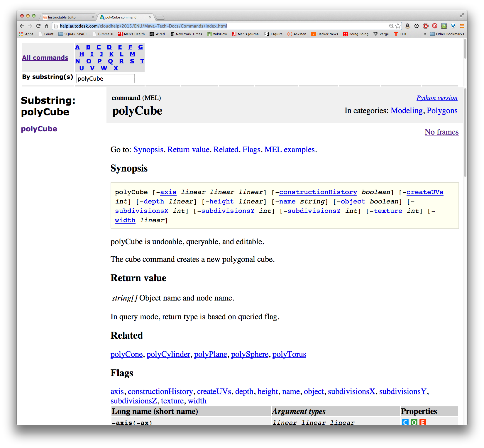This screenshot has height=448, width=484.
Task: Reload the current page
Action: (x=38, y=26)
